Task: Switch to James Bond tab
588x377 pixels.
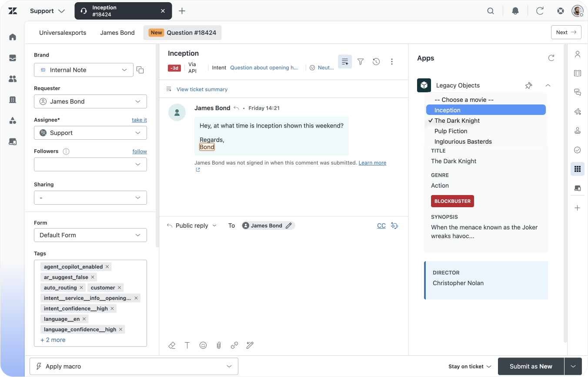Action: [x=117, y=33]
